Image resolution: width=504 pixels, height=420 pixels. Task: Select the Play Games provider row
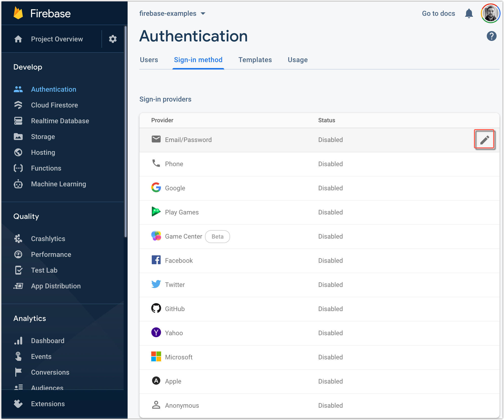click(319, 212)
